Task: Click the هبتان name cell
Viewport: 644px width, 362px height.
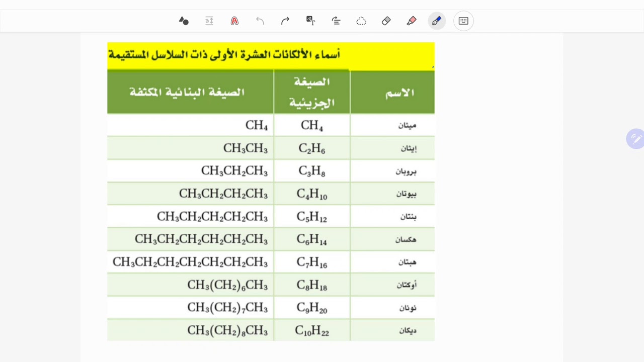Action: (392, 262)
